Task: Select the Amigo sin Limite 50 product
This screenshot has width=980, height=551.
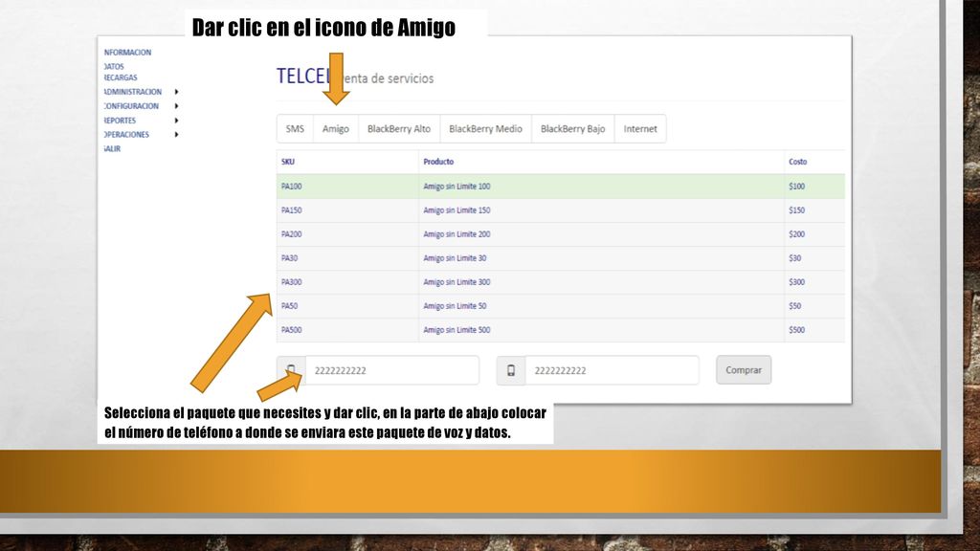Action: pyautogui.click(x=601, y=306)
